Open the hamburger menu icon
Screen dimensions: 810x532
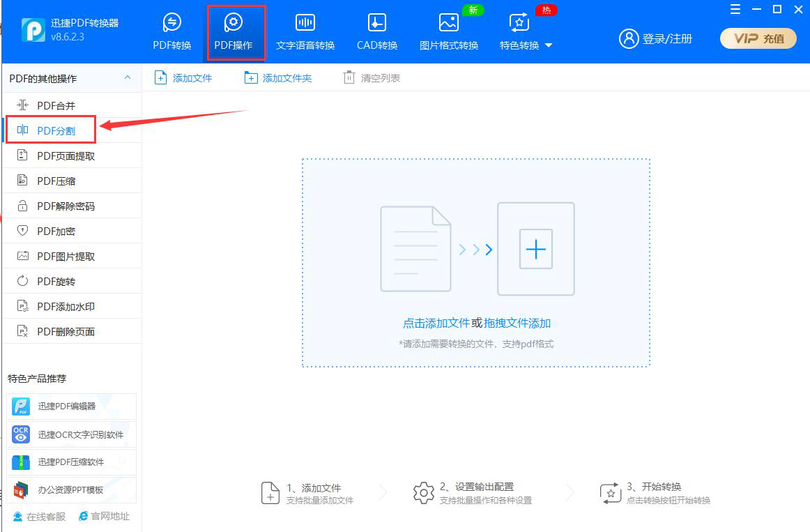point(735,9)
